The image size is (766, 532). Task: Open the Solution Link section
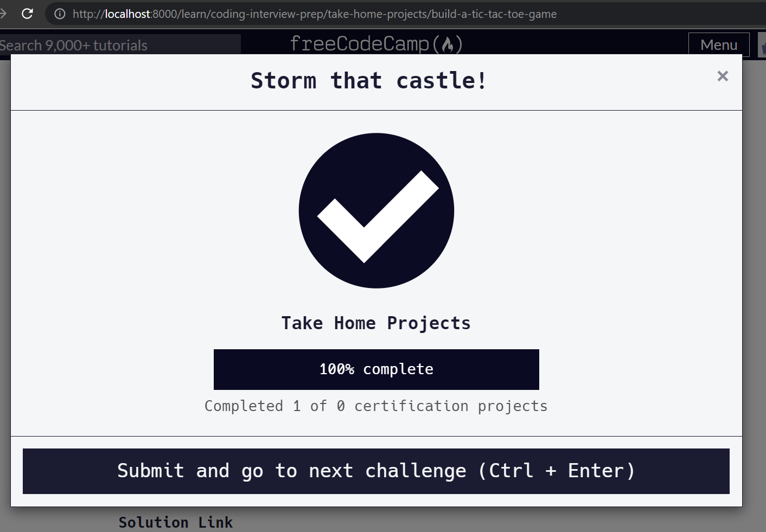tap(175, 522)
